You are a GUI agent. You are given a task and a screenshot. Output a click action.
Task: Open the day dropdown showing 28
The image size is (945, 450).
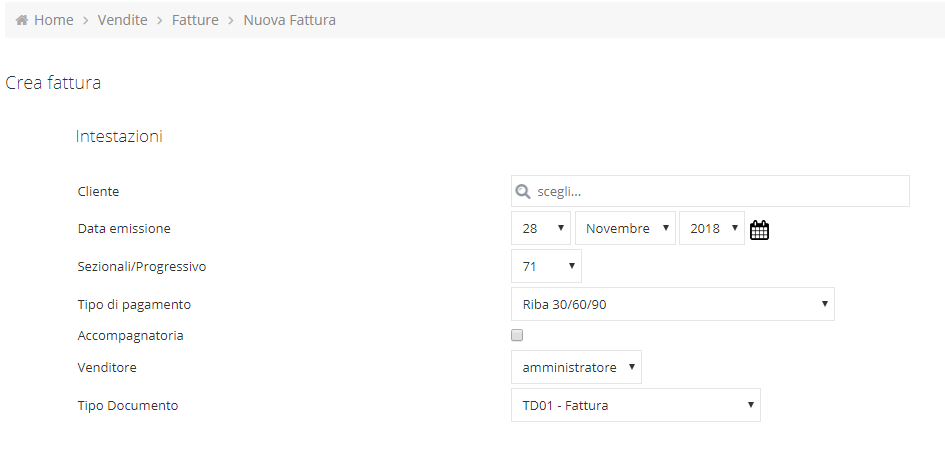pyautogui.click(x=541, y=228)
